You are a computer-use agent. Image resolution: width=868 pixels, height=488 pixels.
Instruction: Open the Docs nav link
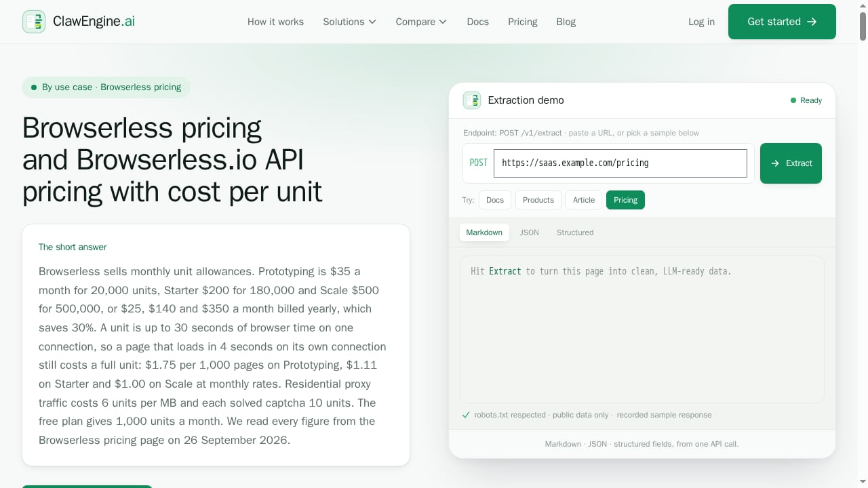tap(478, 22)
